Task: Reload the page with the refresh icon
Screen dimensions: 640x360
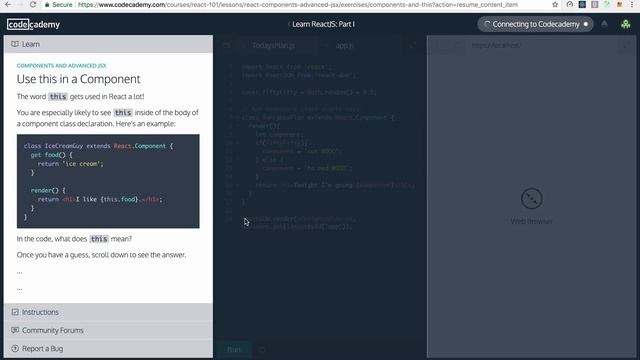Action: pos(33,4)
